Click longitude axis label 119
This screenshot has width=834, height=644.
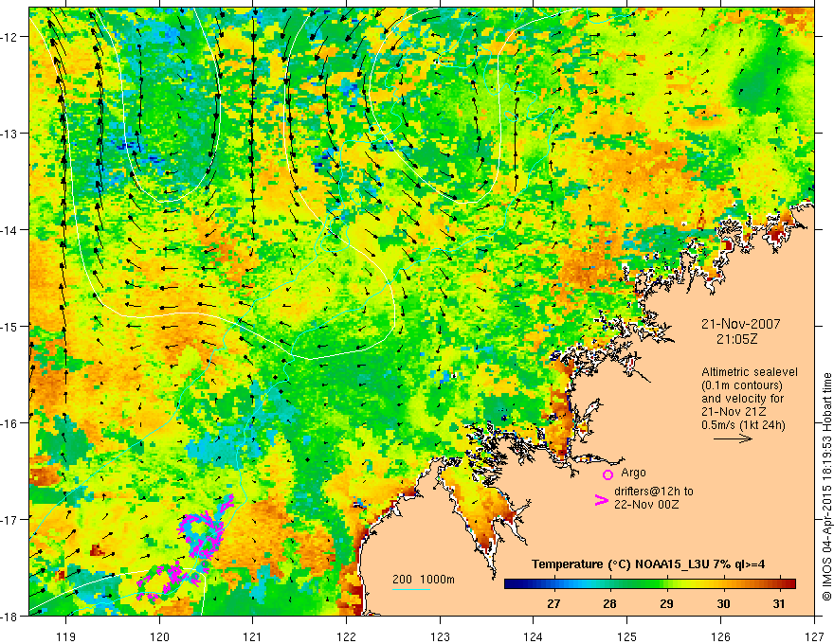(66, 636)
